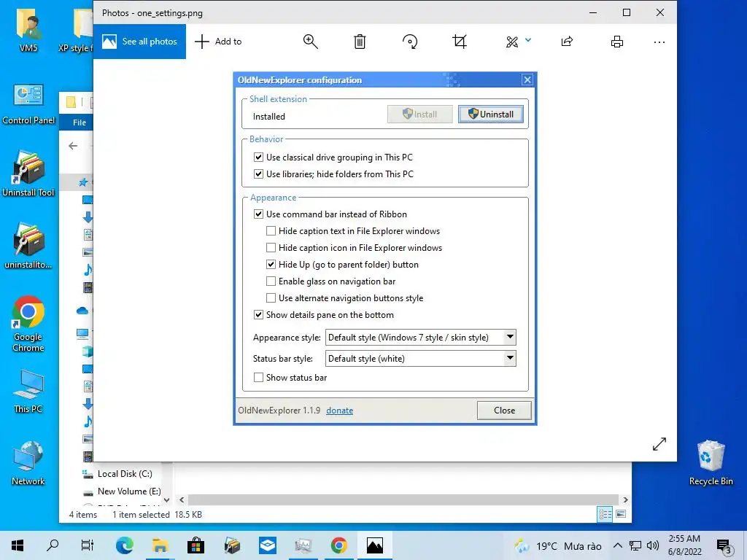Show hidden tray icons chevron
The width and height of the screenshot is (747, 560).
617,545
